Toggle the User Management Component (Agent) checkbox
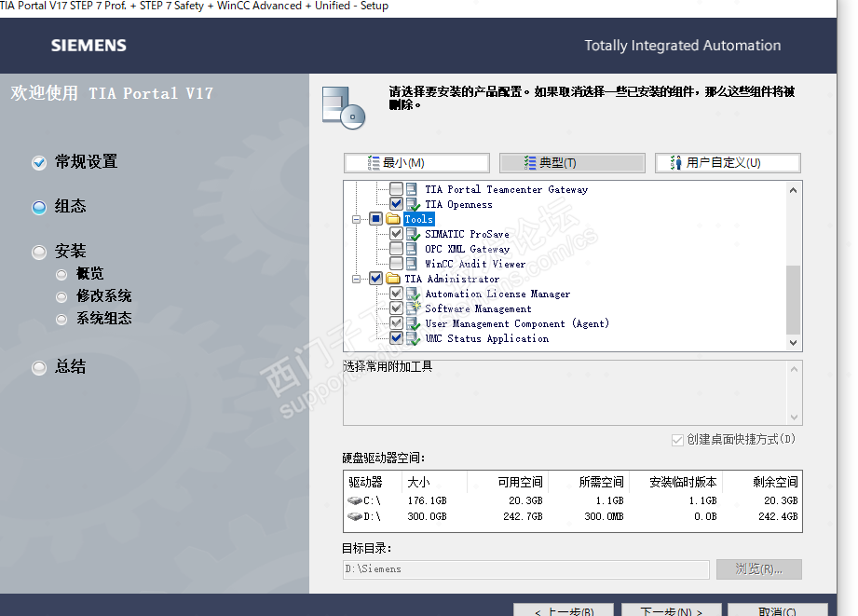The image size is (858, 616). click(x=396, y=323)
